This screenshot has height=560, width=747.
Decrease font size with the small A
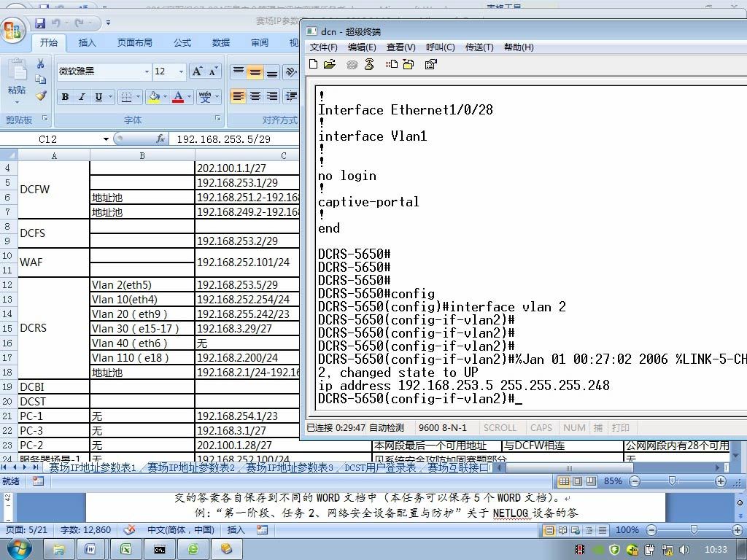pyautogui.click(x=214, y=71)
